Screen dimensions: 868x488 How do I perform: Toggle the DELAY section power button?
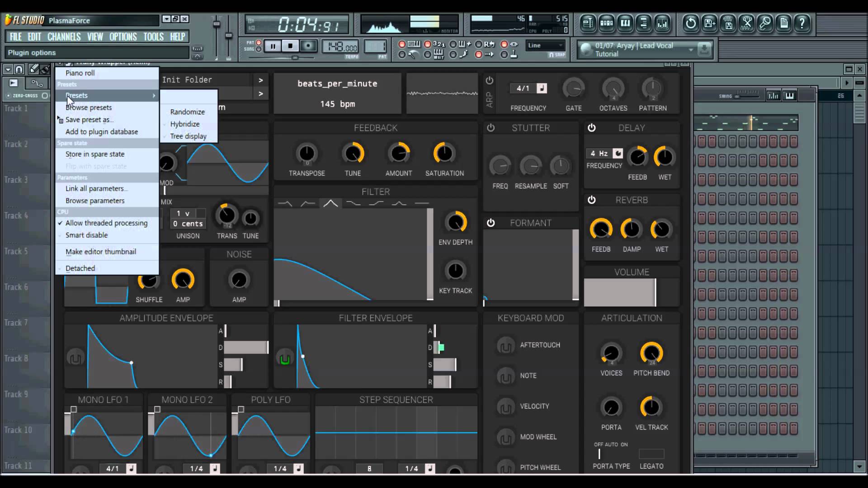[591, 127]
